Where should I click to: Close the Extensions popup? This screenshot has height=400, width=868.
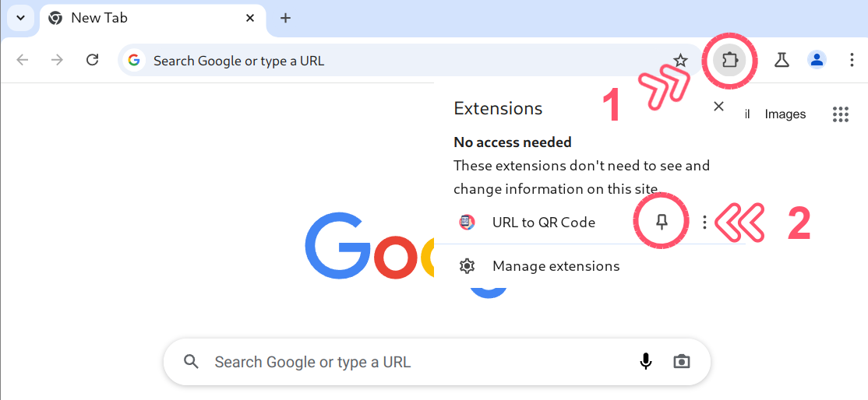(718, 107)
